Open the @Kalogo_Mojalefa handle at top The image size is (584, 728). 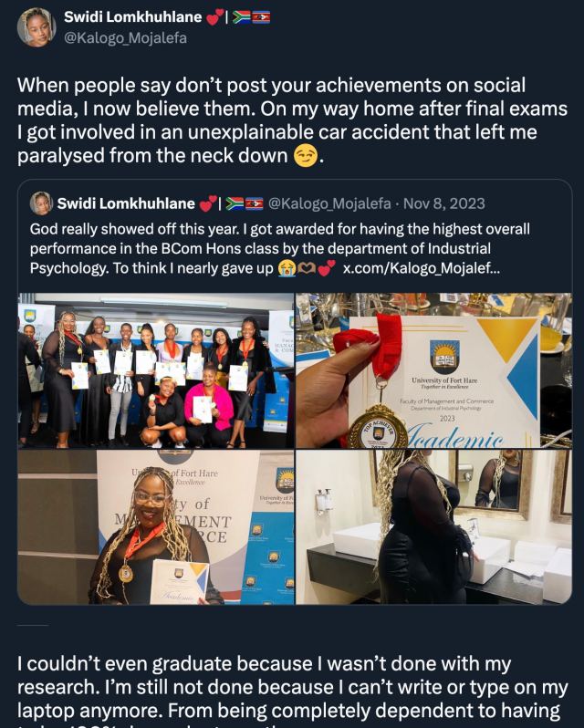tap(125, 37)
